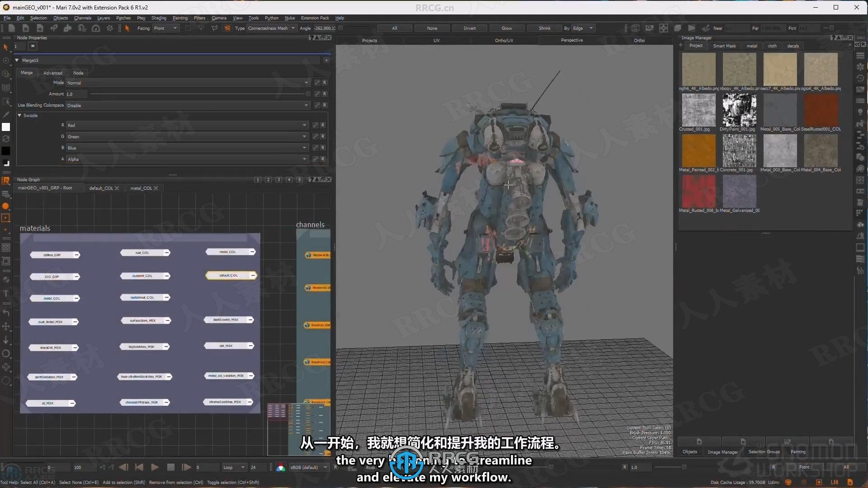Viewport: 868px width, 488px height.
Task: Click the orange selection mode icon before Type
Action: 227,28
